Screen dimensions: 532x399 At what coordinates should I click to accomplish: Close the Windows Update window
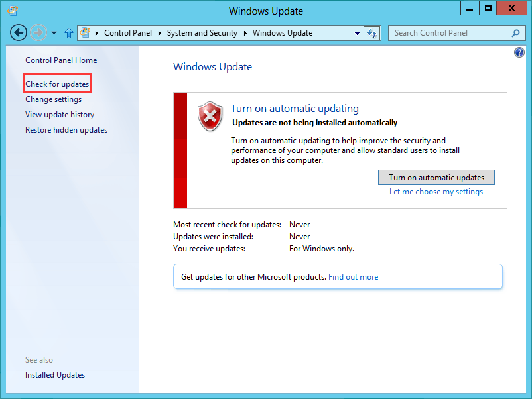click(x=511, y=8)
